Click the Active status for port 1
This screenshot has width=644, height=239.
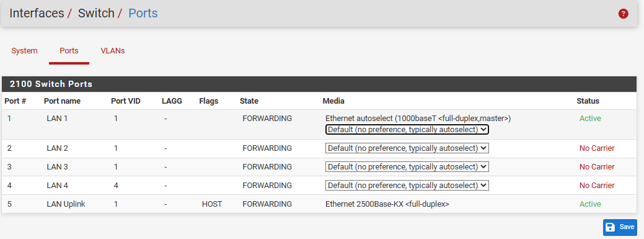(x=590, y=119)
